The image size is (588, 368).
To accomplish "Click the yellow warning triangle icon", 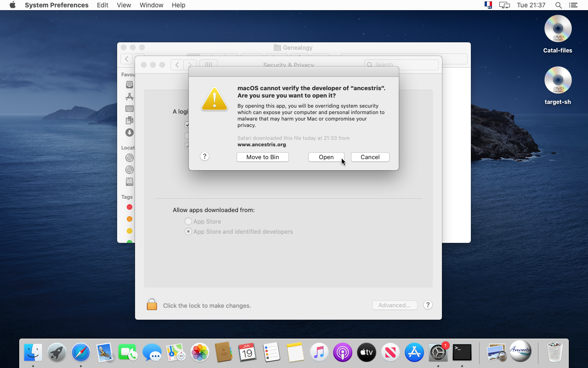I will (x=215, y=98).
